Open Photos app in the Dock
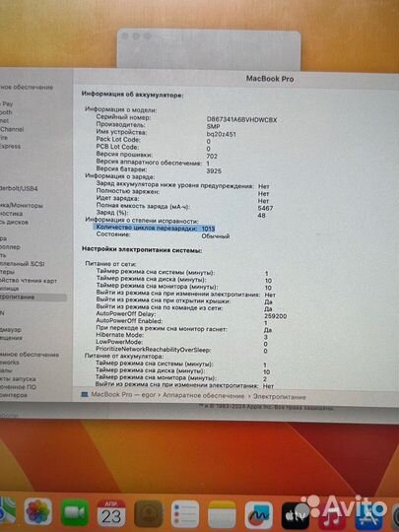The height and width of the screenshot is (532, 399). [37, 512]
